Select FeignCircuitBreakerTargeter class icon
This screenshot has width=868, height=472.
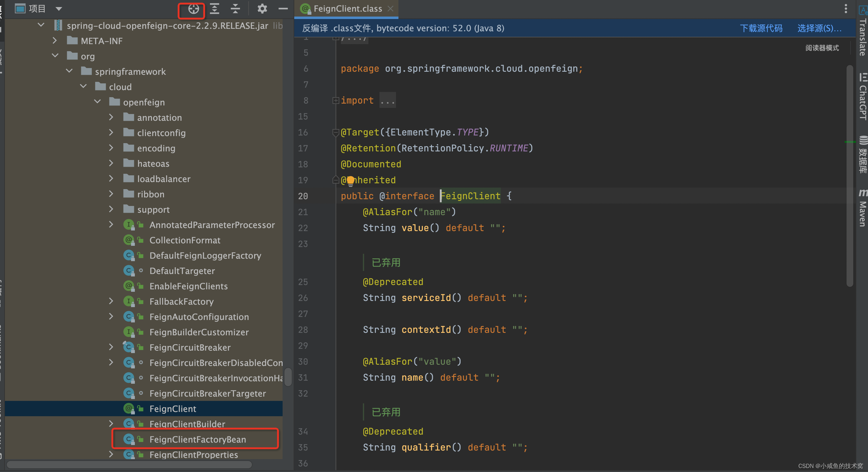(x=129, y=393)
